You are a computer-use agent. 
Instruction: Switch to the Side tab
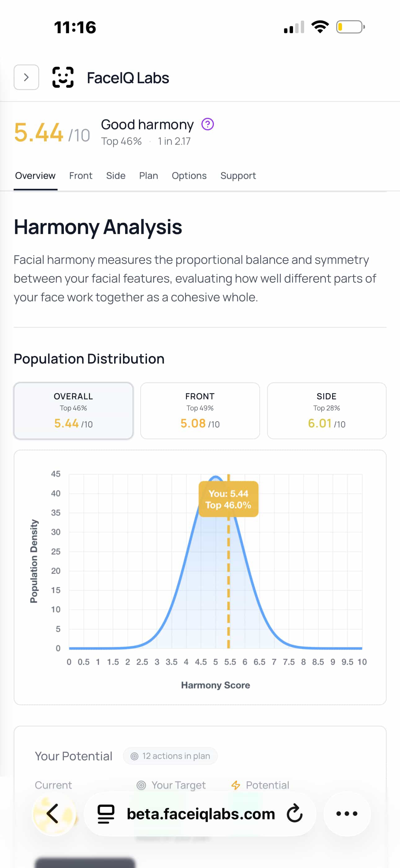(115, 176)
